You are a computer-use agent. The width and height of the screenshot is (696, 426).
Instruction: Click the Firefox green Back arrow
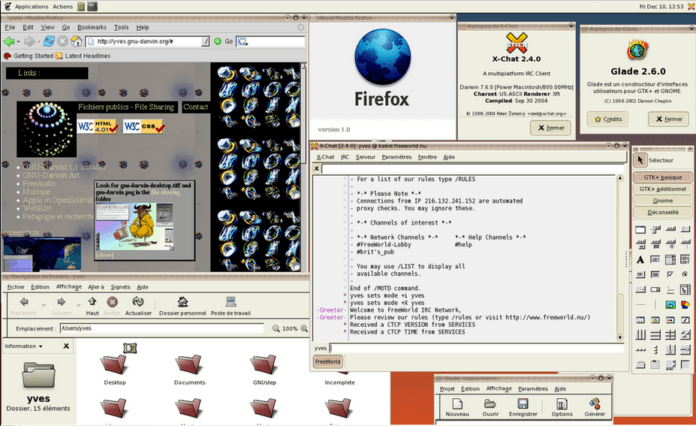(x=8, y=42)
